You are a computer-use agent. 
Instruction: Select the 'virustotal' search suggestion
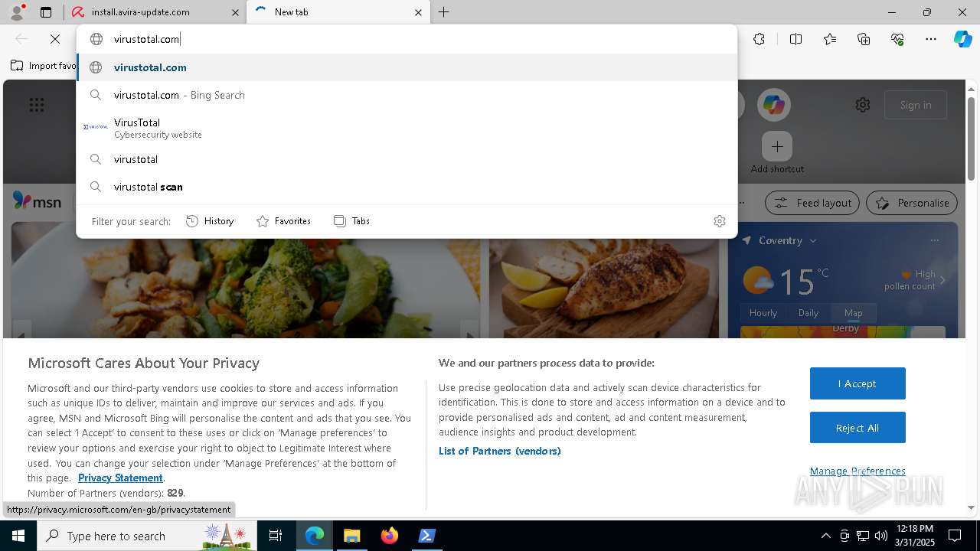click(407, 159)
